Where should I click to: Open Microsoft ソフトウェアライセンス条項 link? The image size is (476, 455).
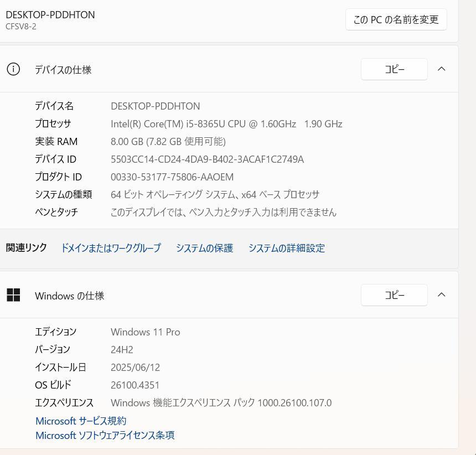point(105,435)
